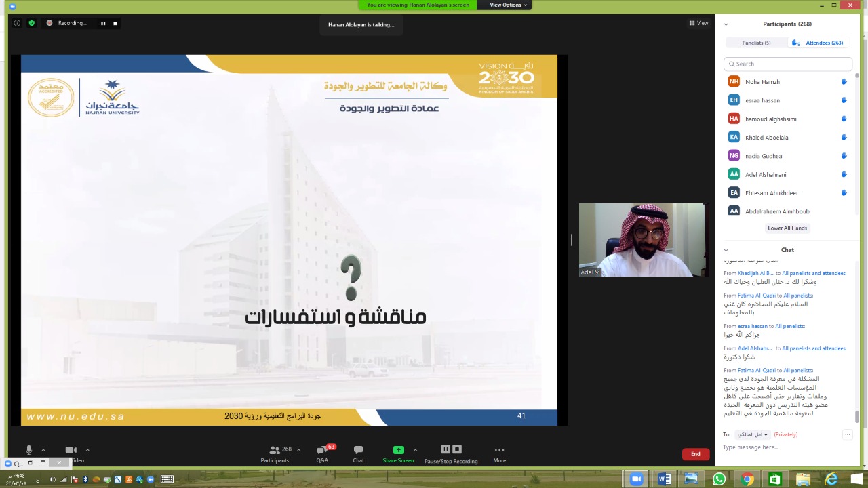868x488 pixels.
Task: Open chat more-options ellipsis button
Action: click(847, 434)
